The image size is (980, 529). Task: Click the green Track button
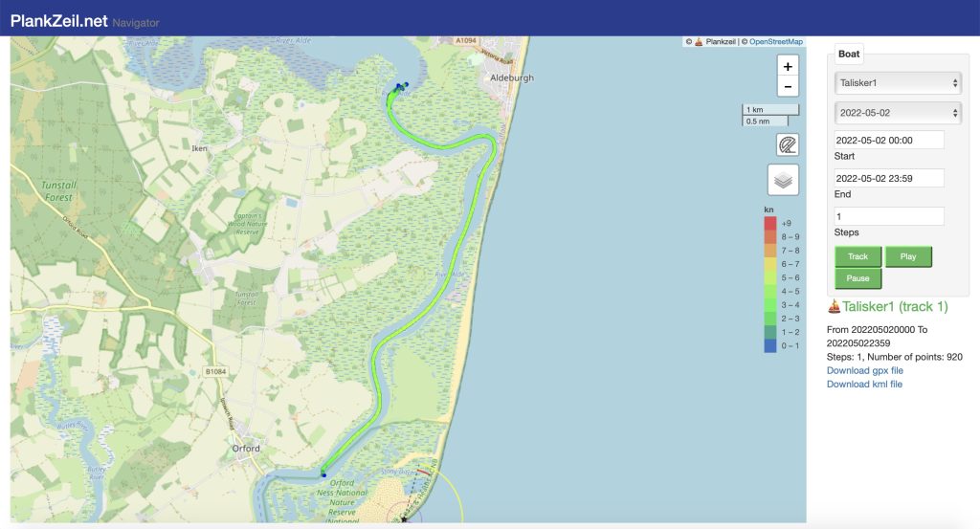point(858,256)
